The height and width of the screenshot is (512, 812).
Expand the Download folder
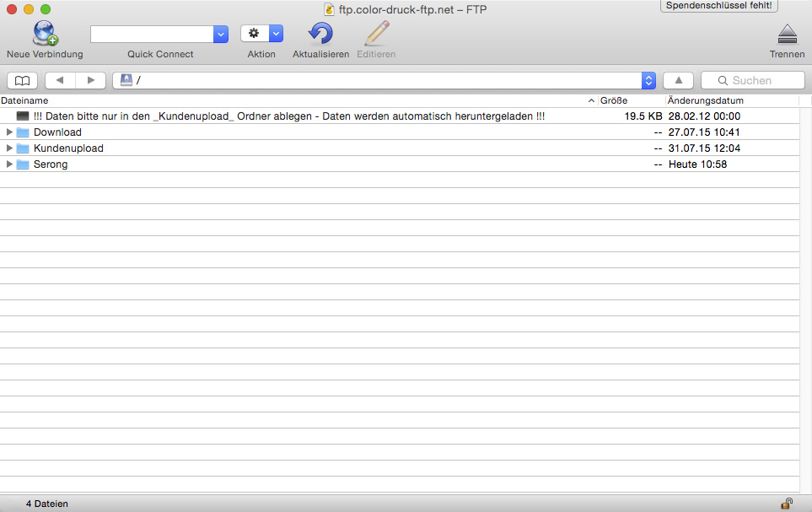(x=8, y=132)
